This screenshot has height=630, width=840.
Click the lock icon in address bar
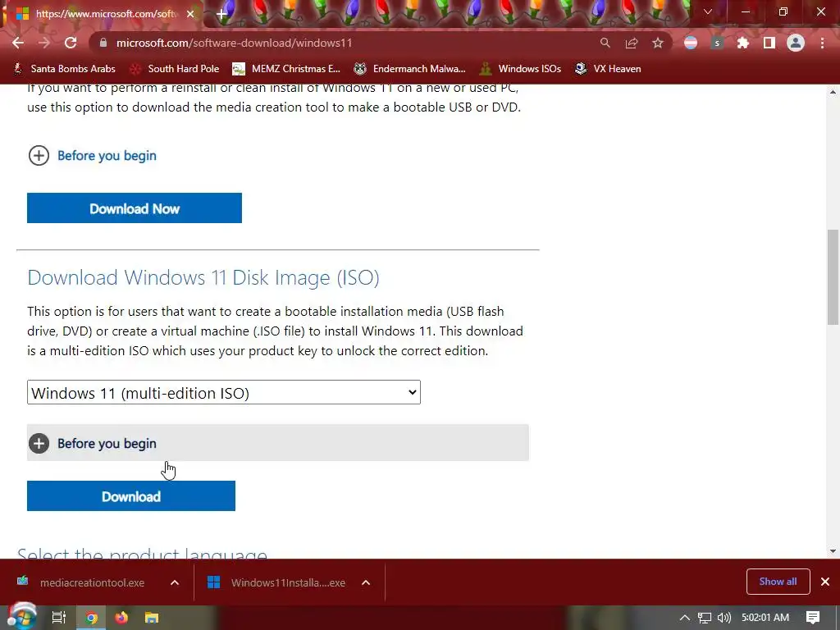(x=103, y=43)
